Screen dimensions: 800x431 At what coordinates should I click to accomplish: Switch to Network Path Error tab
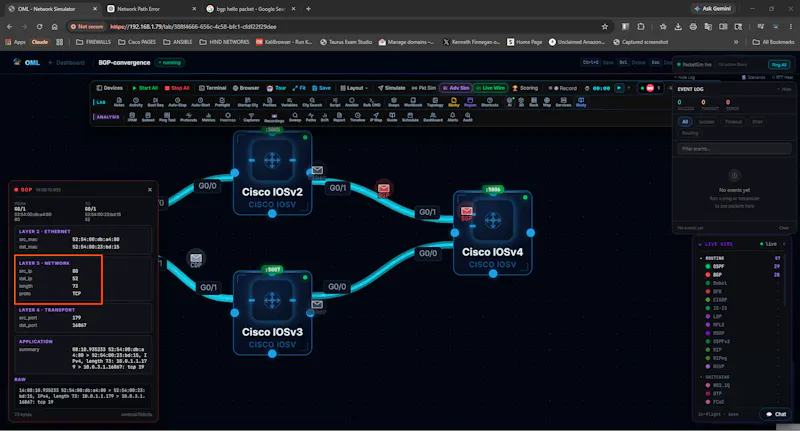(x=151, y=9)
